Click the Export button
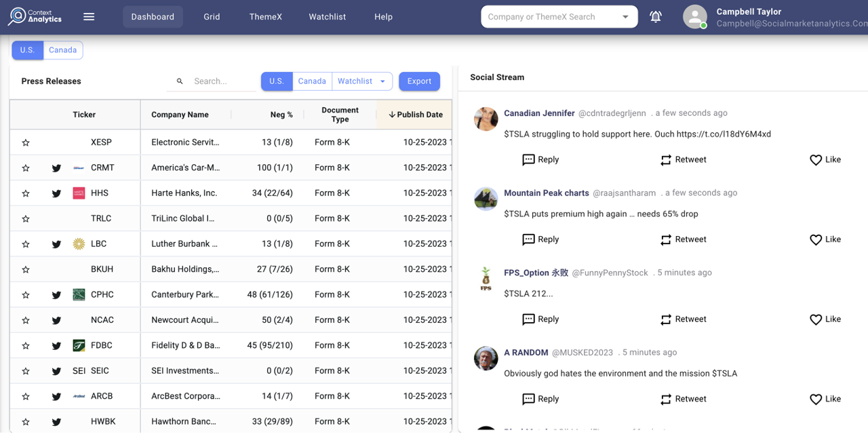Viewport: 868px width, 434px height. pos(419,81)
